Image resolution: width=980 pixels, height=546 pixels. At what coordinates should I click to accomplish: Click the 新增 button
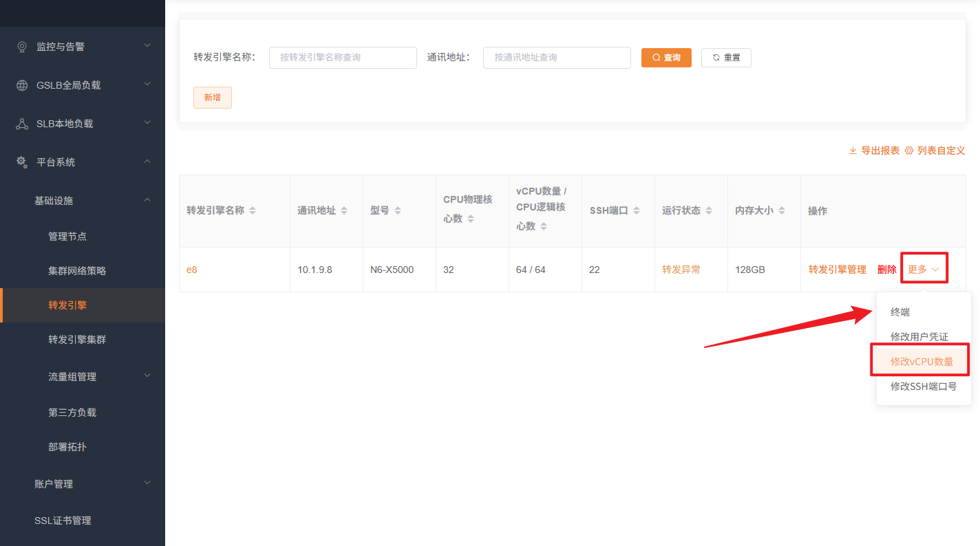click(x=212, y=97)
